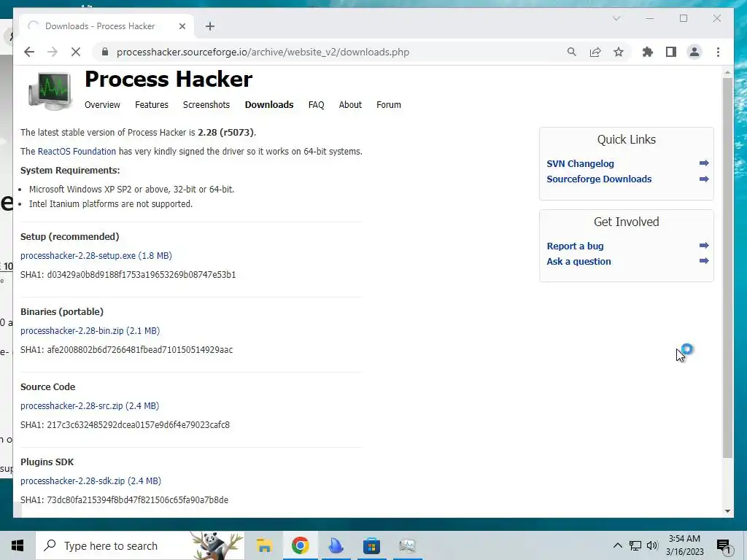Open the Microsoft Store taskbar icon
Screen dimensions: 747x560
tap(371, 545)
